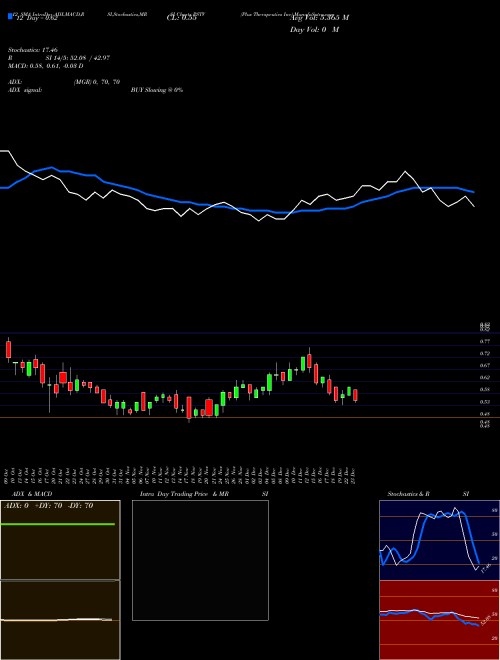The height and width of the screenshot is (660, 500).
Task: Click the orange support line on candlestick chart
Action: point(250,418)
